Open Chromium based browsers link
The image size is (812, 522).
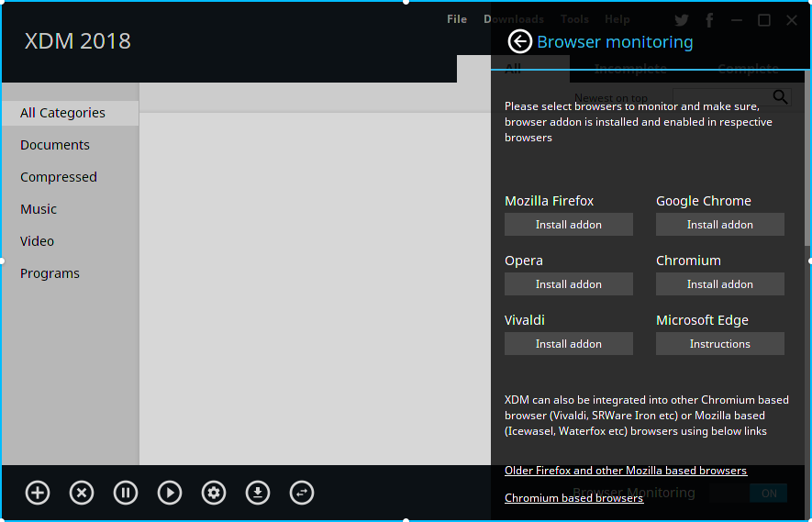coord(573,497)
